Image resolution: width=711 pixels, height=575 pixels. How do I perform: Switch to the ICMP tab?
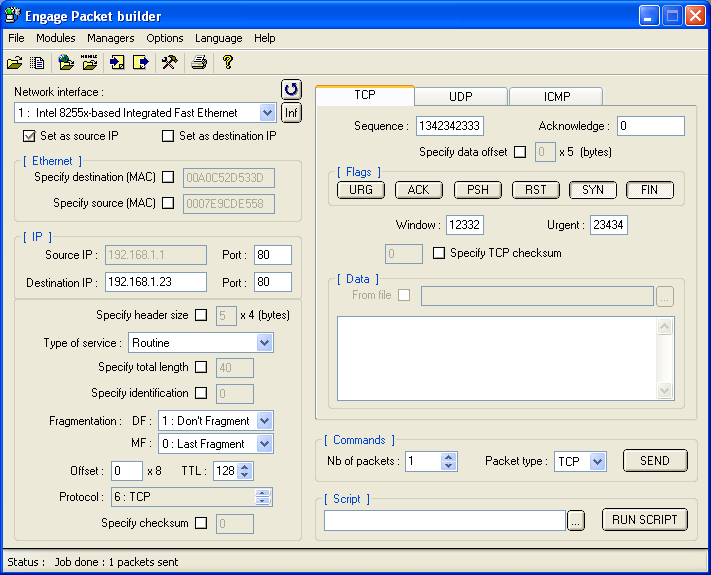[556, 97]
